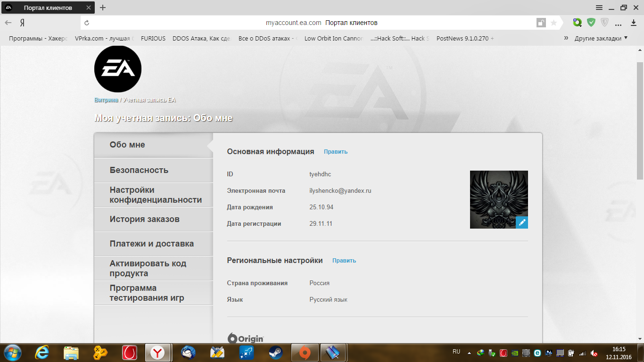The image size is (644, 362).
Task: Click the green shield checkmark extension icon
Action: click(591, 23)
